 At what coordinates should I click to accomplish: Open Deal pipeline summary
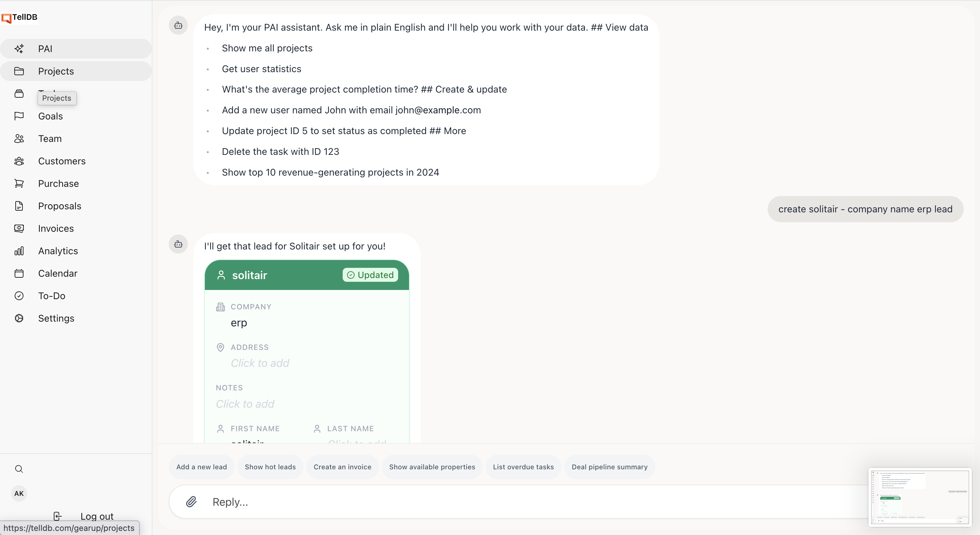(x=609, y=467)
